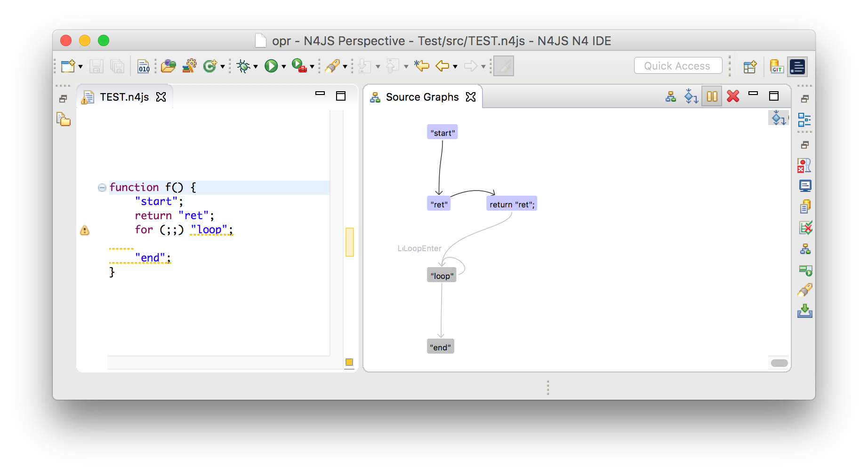Open the external tools dropdown arrow

pyautogui.click(x=312, y=67)
